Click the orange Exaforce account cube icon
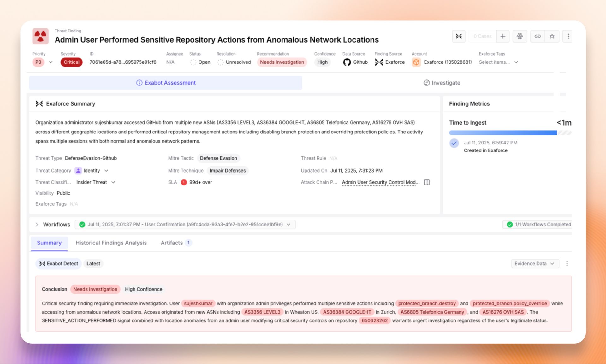Viewport: 606px width, 364px height. coord(416,62)
